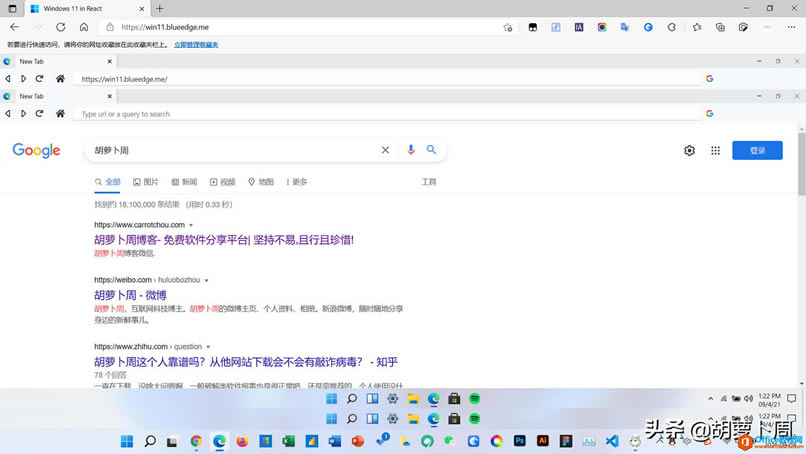Click Settings gear in the lower nested taskbar
The width and height of the screenshot is (806, 454).
click(x=393, y=419)
